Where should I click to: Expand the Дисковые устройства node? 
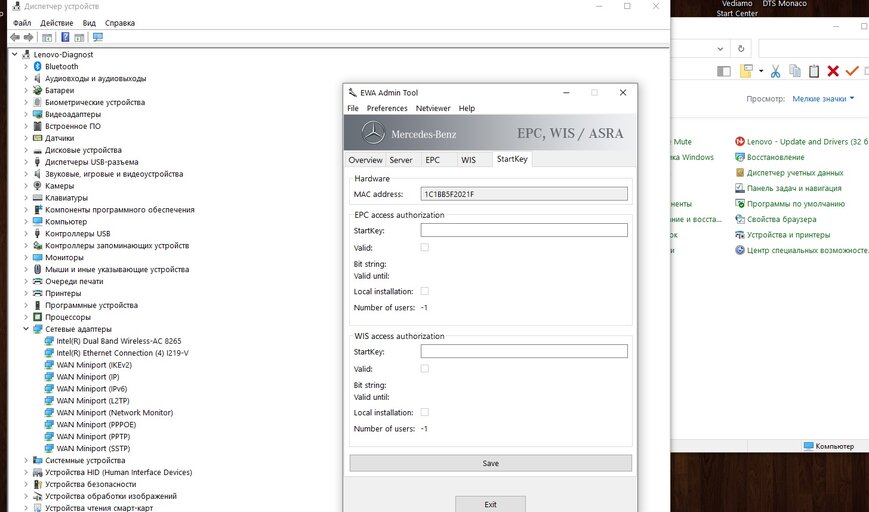tap(25, 150)
